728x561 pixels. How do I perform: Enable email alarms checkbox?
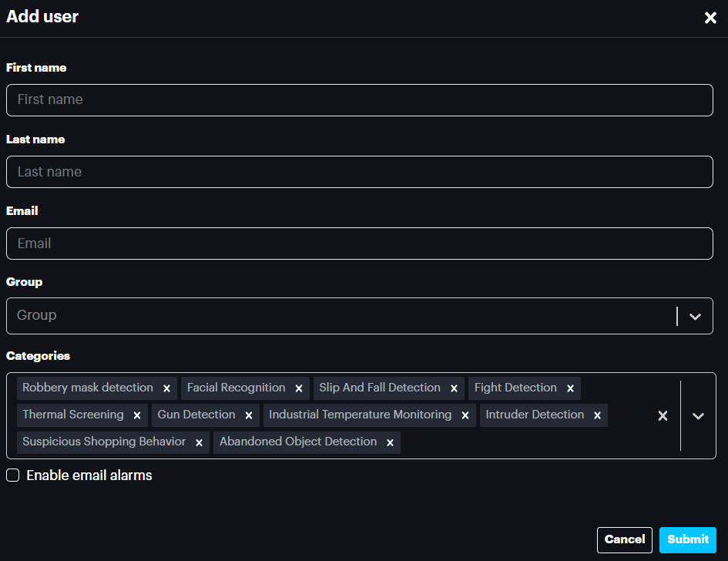tap(13, 475)
